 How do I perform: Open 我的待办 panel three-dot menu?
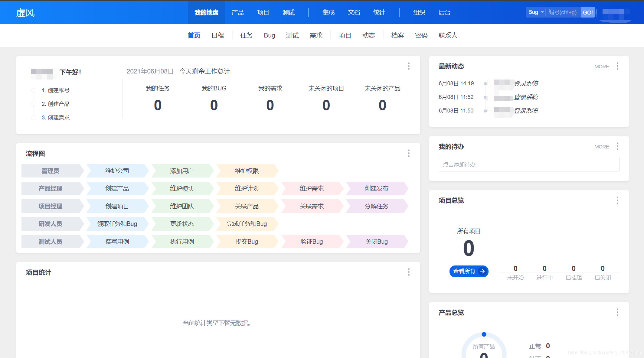point(617,146)
